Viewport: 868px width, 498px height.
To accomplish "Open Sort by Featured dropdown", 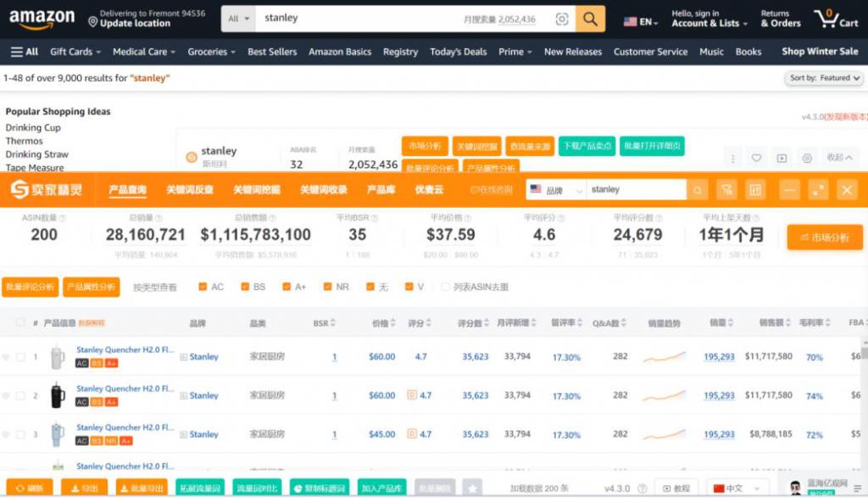I will tap(824, 78).
